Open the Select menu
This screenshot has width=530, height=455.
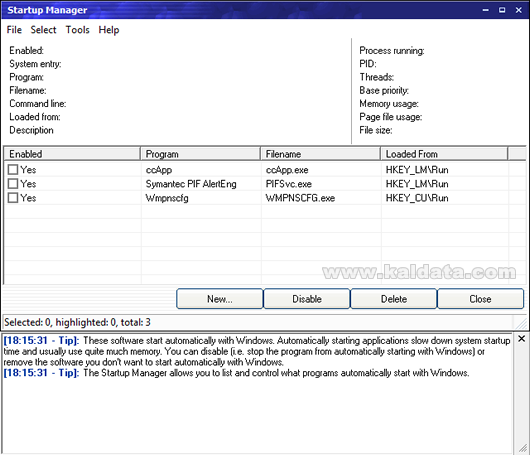tap(43, 30)
